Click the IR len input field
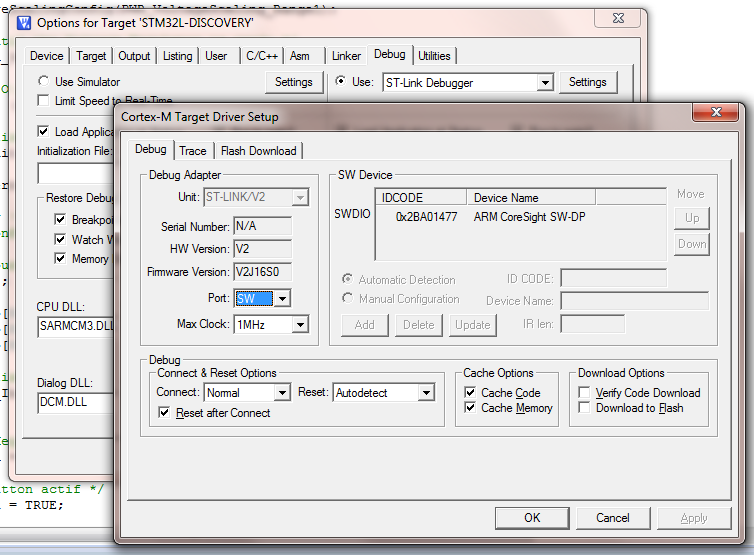The width and height of the screenshot is (754, 555). tap(592, 324)
